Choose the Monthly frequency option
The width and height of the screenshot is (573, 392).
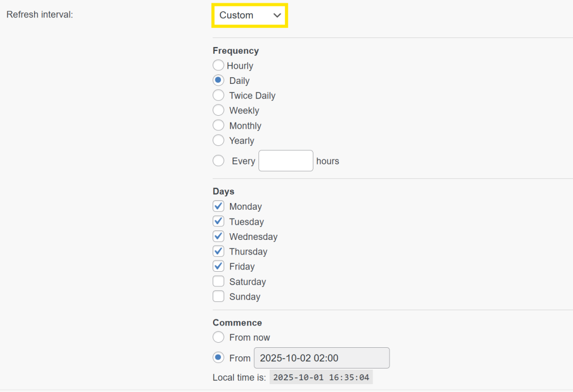click(218, 126)
